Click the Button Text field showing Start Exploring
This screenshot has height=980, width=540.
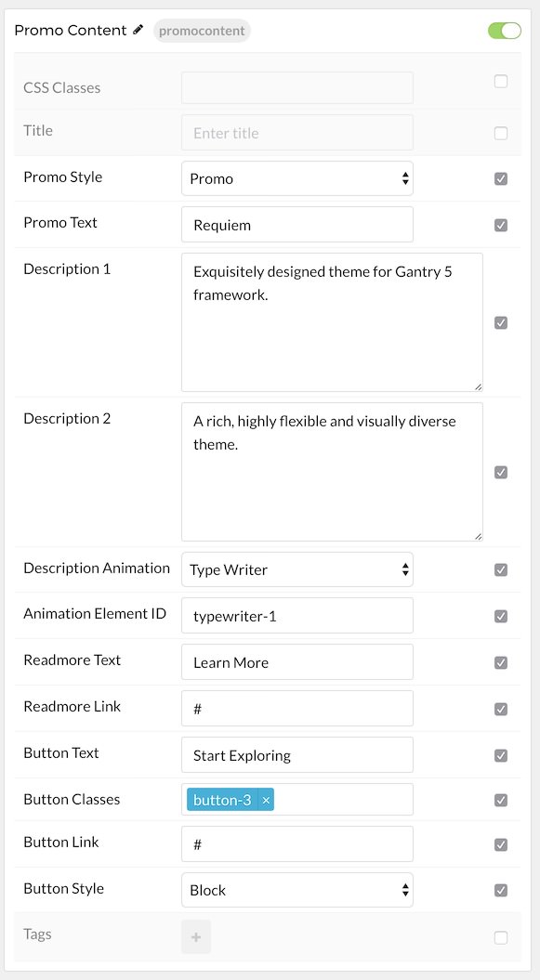[296, 755]
